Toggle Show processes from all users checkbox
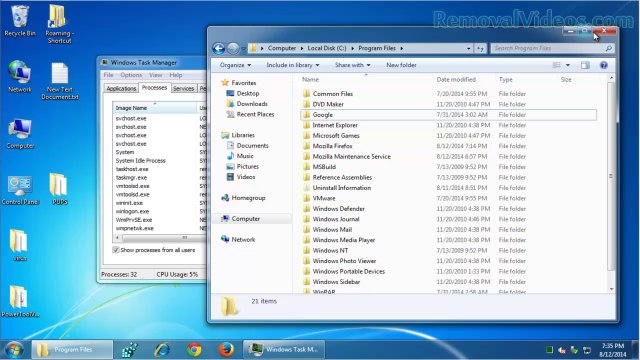 (x=116, y=250)
